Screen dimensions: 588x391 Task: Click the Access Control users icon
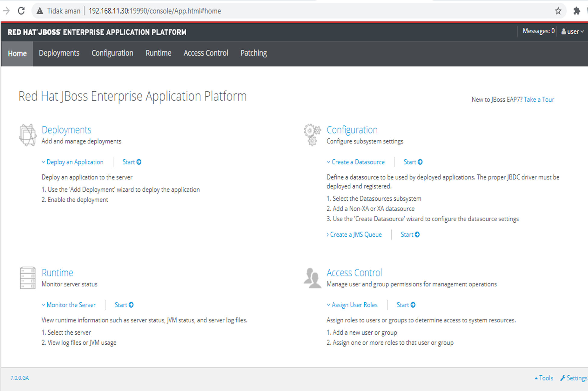312,278
